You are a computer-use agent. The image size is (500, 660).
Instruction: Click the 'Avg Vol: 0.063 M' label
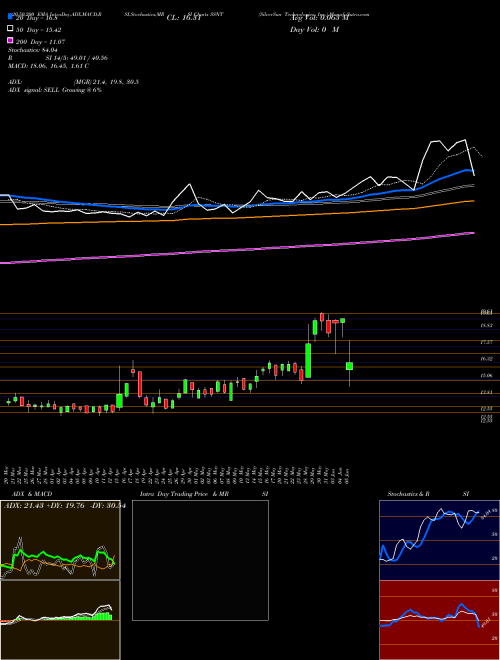[x=317, y=18]
